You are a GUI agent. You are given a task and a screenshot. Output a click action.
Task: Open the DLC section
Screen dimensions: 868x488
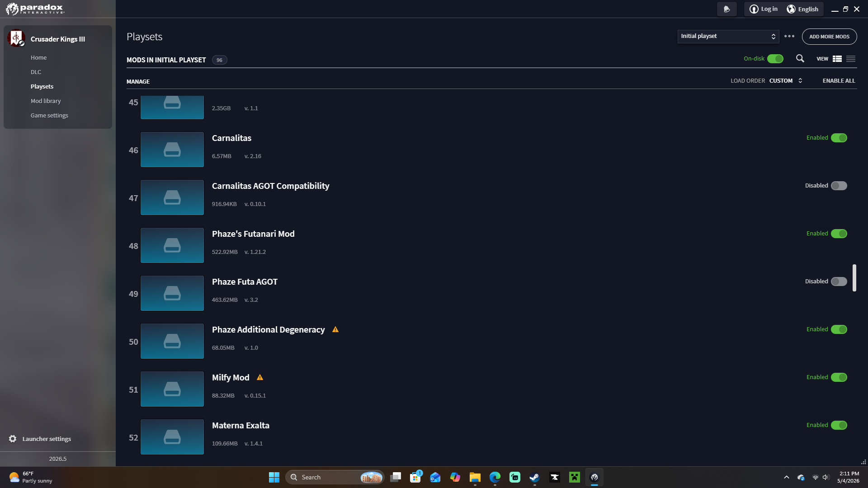click(x=36, y=72)
